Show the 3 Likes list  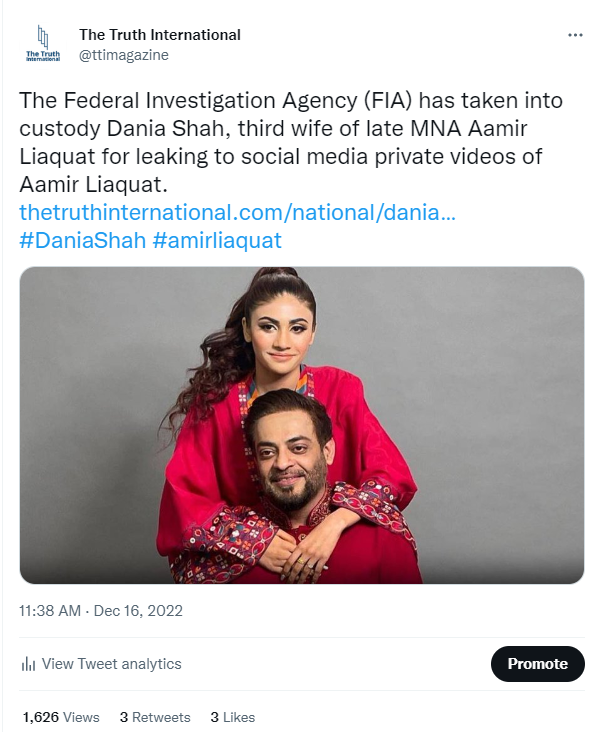[233, 717]
